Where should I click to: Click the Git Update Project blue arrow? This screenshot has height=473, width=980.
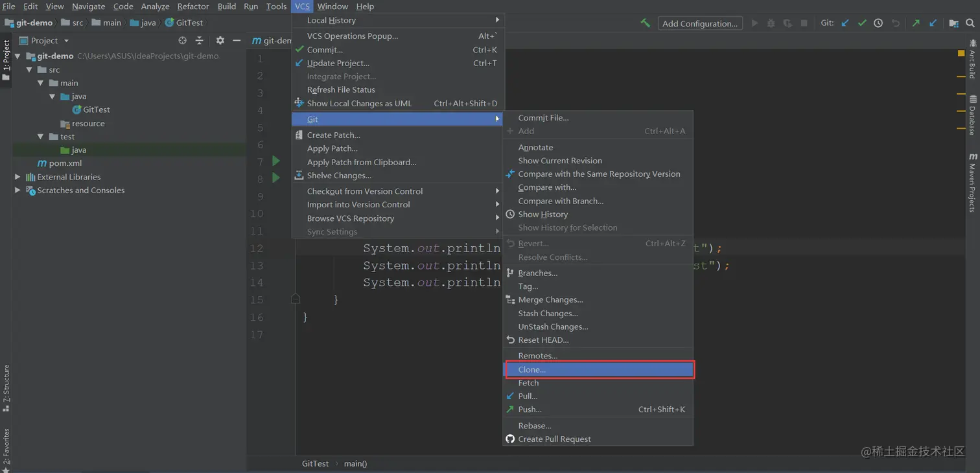(x=845, y=23)
